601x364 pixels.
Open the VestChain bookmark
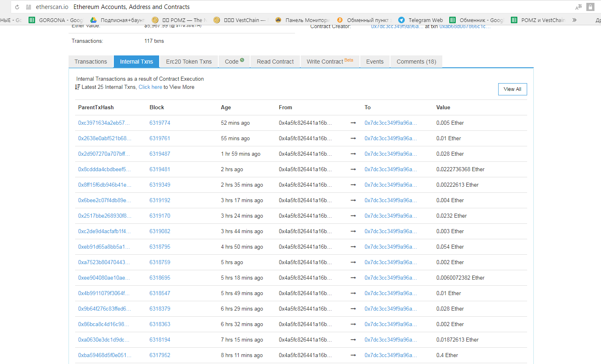tap(241, 20)
